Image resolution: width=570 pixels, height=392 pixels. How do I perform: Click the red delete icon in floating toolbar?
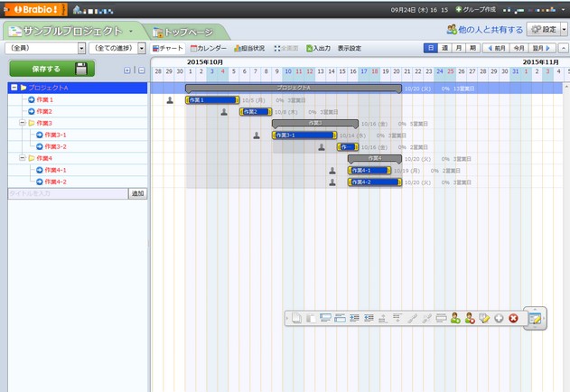[x=513, y=318]
